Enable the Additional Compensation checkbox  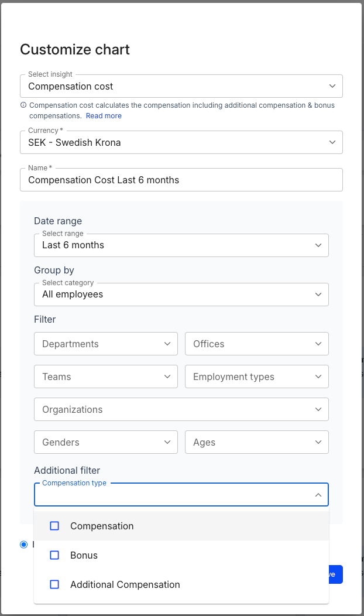click(x=54, y=584)
